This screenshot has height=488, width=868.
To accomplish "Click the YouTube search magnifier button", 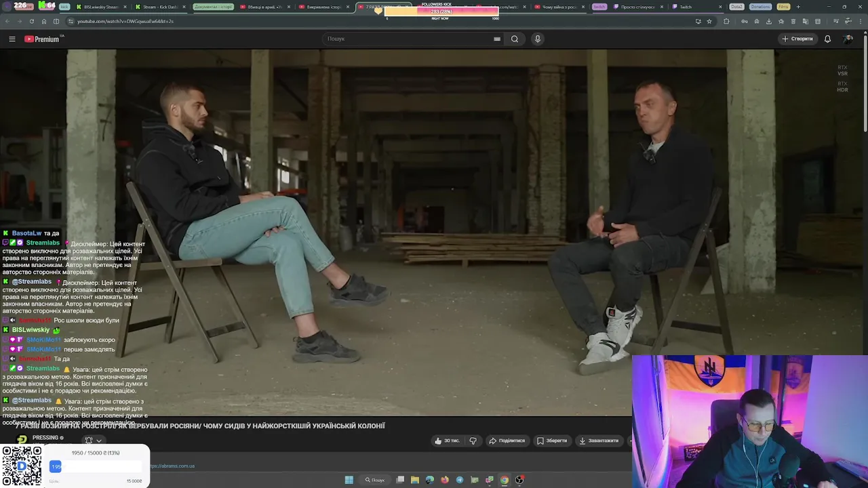I will point(515,39).
